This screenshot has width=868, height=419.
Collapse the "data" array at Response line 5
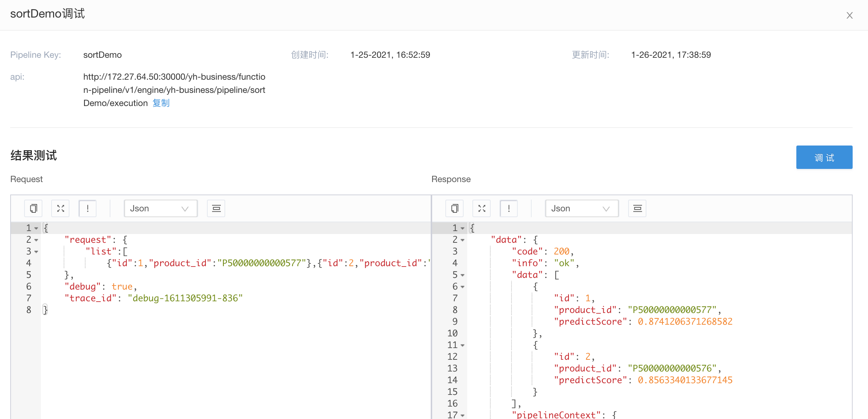pos(463,275)
